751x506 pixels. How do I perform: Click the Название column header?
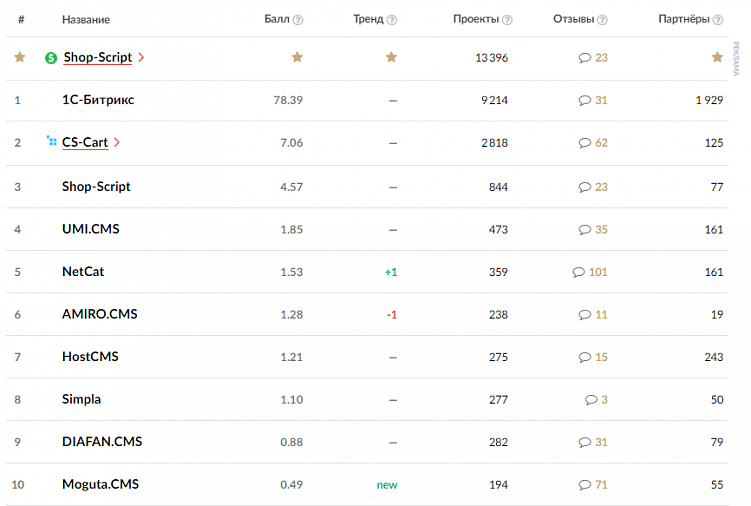pos(86,20)
